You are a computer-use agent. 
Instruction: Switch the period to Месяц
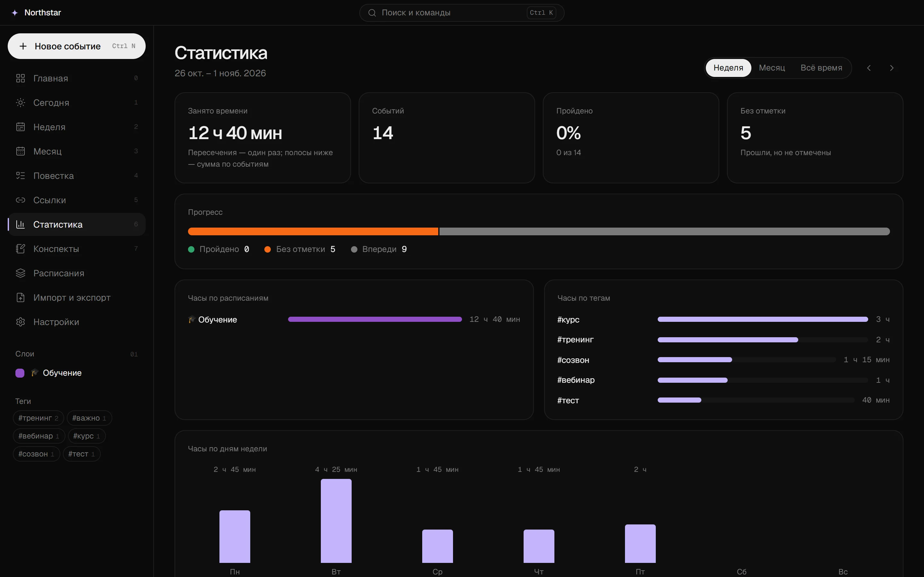coord(772,68)
